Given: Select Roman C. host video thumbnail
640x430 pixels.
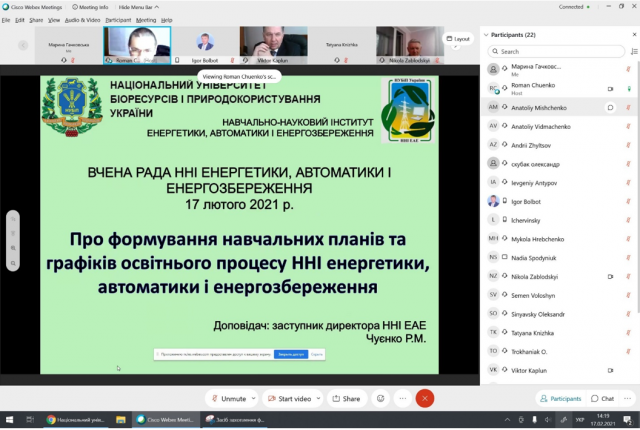Looking at the screenshot, I should click(137, 45).
